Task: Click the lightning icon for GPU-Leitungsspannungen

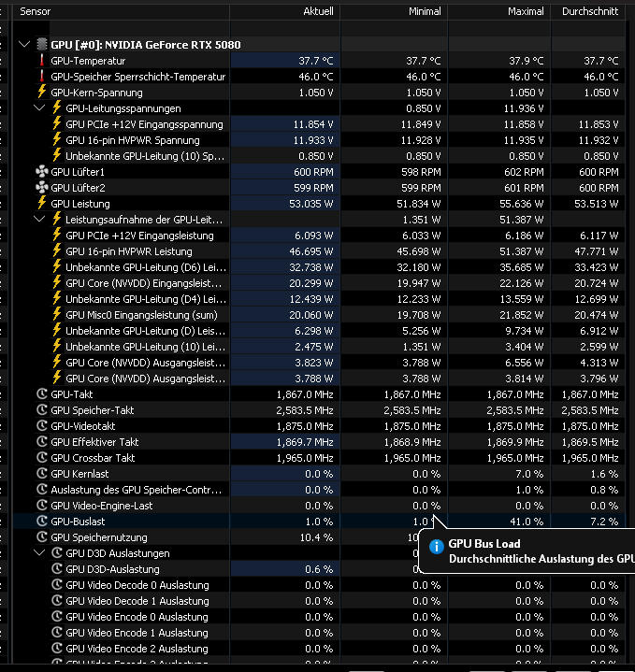Action: point(57,107)
